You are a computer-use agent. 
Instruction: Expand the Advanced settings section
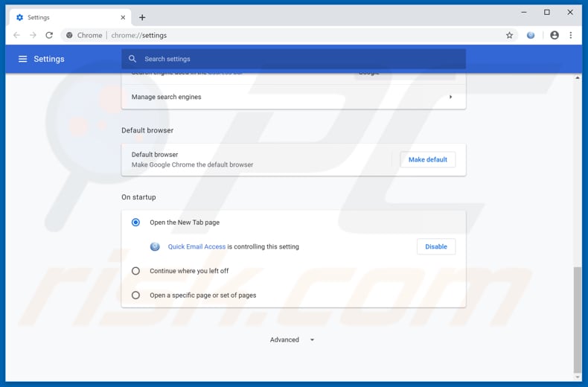point(292,340)
